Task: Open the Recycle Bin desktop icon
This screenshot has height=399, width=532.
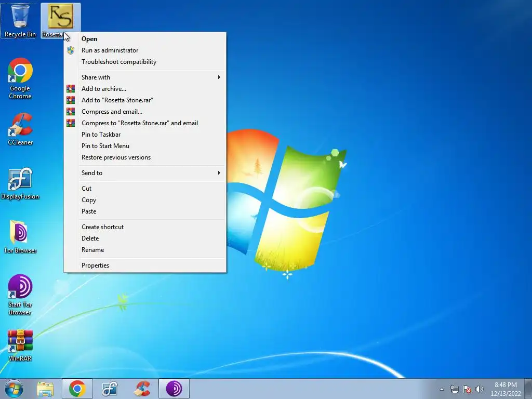Action: pyautogui.click(x=20, y=20)
